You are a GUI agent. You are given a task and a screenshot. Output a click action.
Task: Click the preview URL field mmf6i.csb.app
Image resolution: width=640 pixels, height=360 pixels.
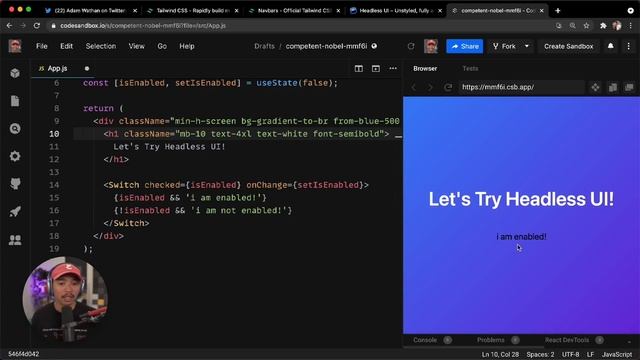tap(521, 87)
